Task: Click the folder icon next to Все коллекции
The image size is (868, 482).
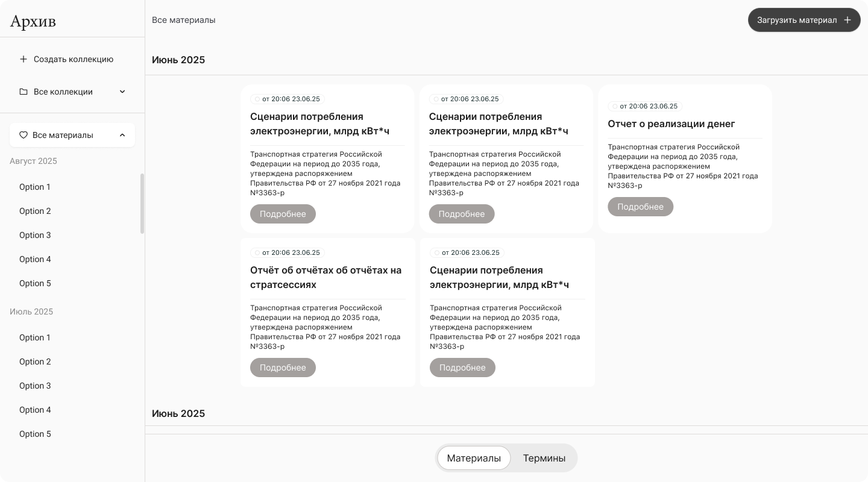Action: (x=24, y=92)
